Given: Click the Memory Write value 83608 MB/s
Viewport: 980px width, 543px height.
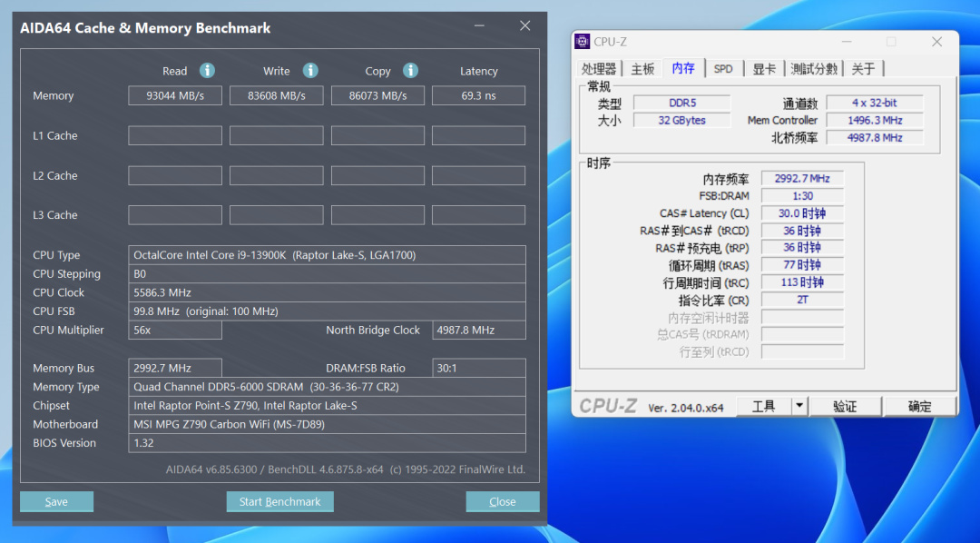Looking at the screenshot, I should [x=276, y=95].
